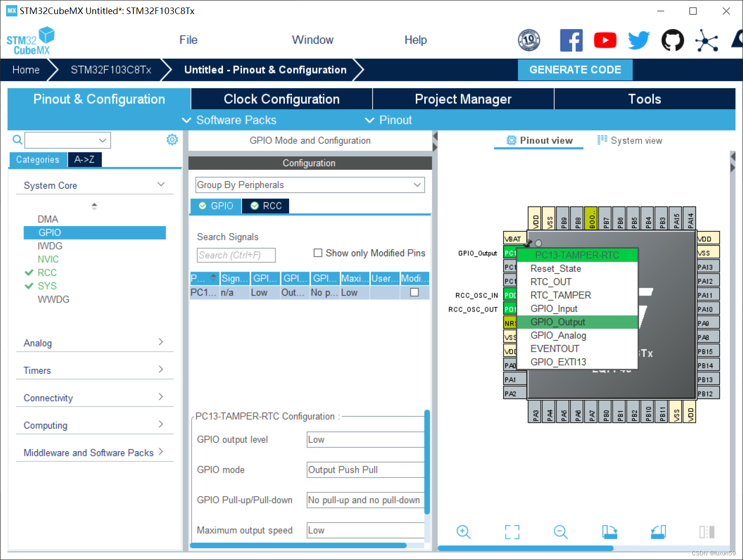Open the Help menu

[x=415, y=40]
